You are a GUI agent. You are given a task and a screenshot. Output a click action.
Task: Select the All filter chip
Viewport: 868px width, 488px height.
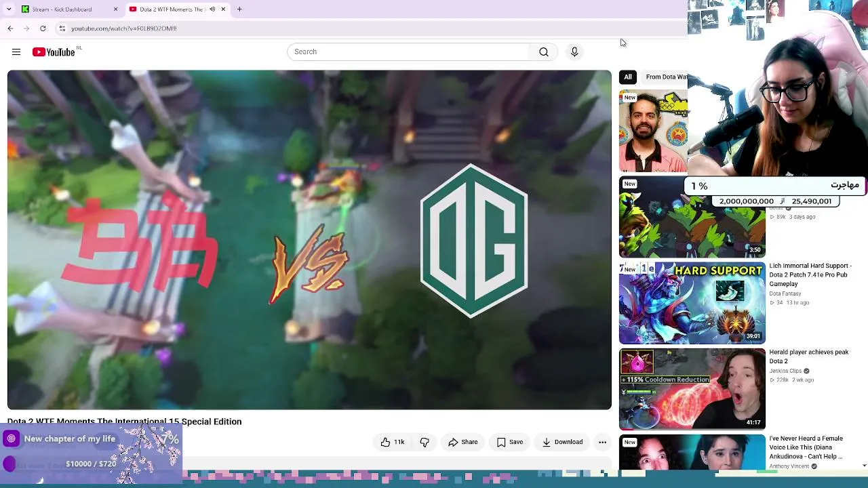[x=628, y=77]
